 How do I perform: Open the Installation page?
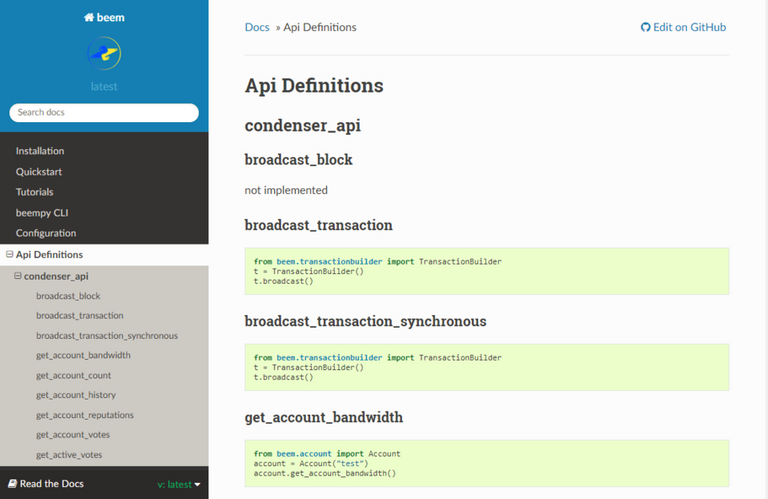pos(40,151)
